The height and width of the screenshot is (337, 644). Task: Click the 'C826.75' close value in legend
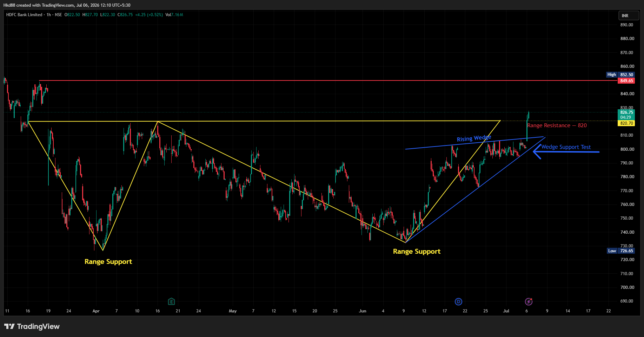point(125,15)
